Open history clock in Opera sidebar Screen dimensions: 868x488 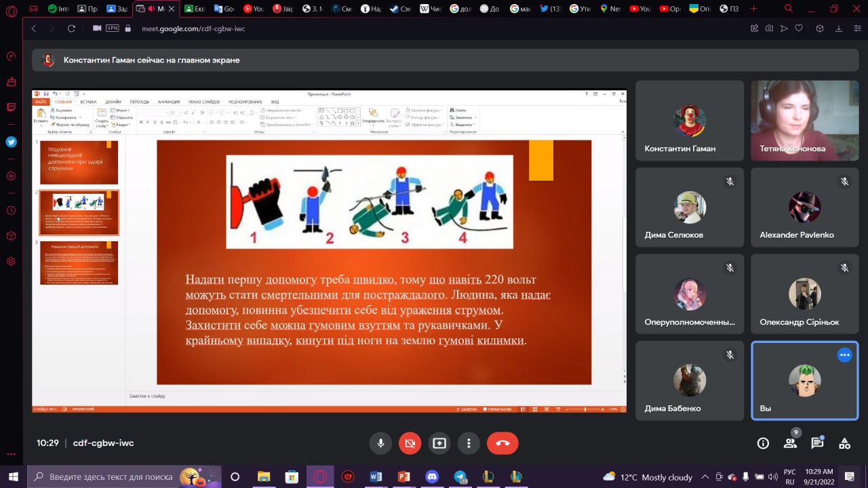pos(11,211)
